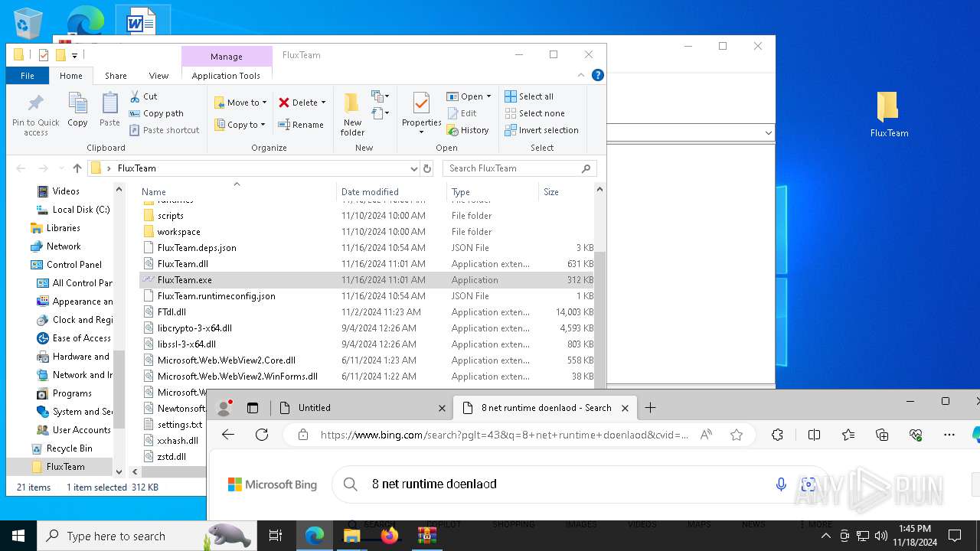
Task: Switch to the Share ribbon tab
Action: (x=116, y=76)
